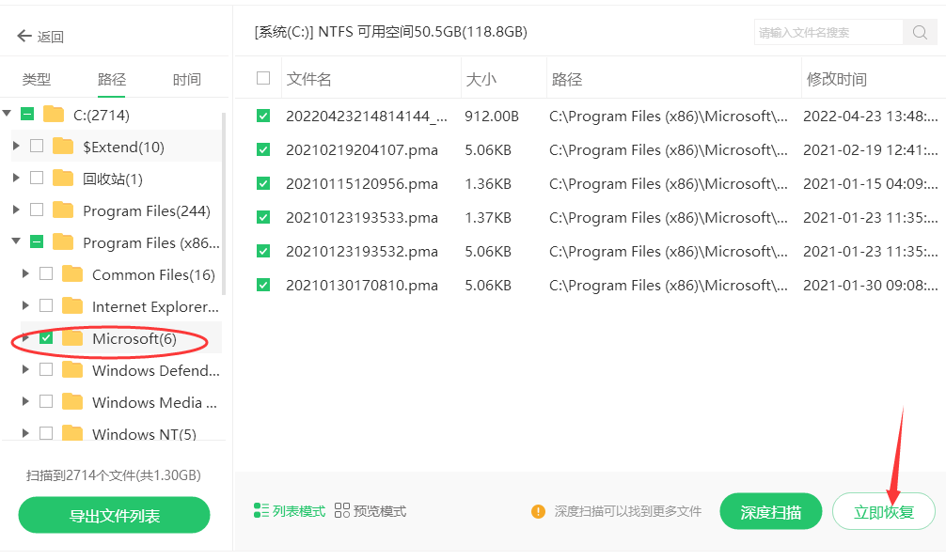
Task: Start deep scan with 深度扫描 button
Action: coord(770,512)
